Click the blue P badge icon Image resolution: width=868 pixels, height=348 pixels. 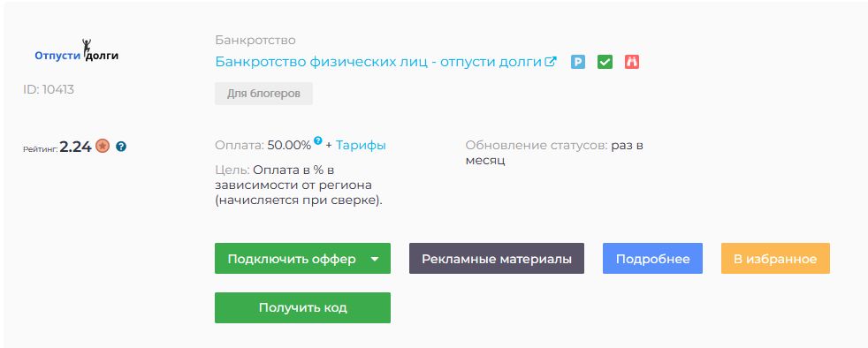578,62
